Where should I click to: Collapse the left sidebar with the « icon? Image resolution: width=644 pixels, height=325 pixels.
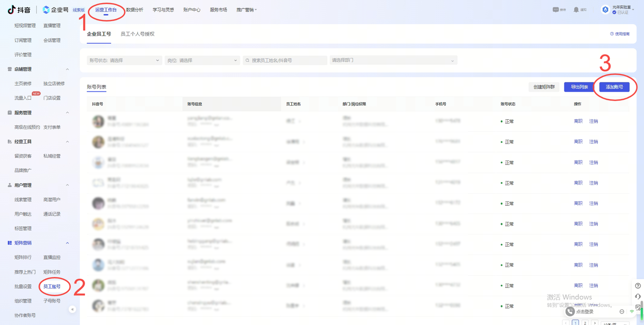pyautogui.click(x=72, y=309)
